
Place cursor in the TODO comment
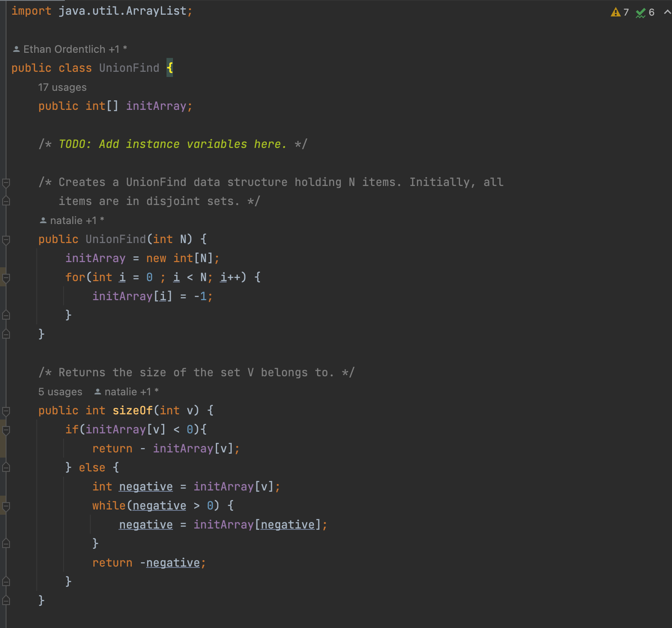(x=173, y=144)
